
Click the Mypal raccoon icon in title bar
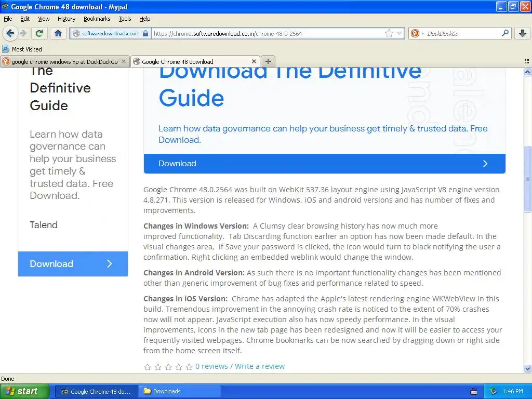click(x=5, y=6)
